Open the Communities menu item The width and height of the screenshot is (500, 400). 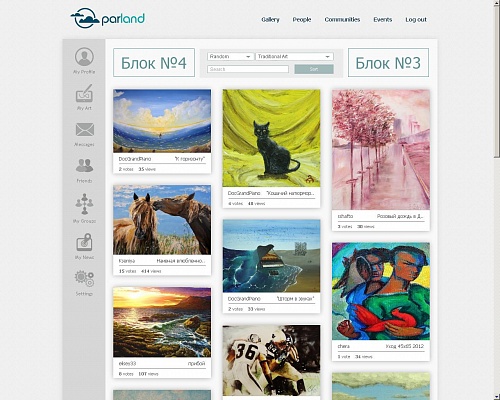point(342,20)
